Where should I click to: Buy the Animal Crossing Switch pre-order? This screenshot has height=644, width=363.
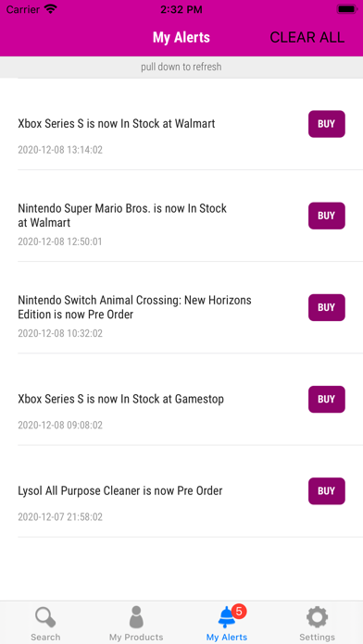pos(326,307)
